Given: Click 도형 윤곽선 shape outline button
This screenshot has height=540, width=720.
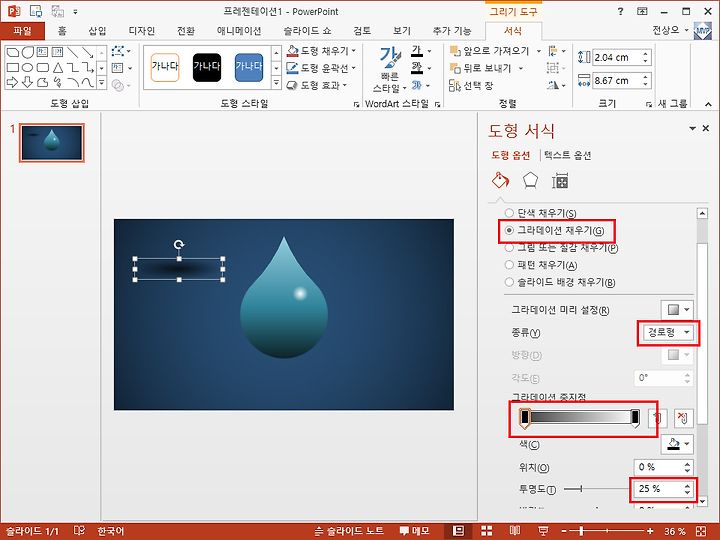Looking at the screenshot, I should (x=321, y=68).
